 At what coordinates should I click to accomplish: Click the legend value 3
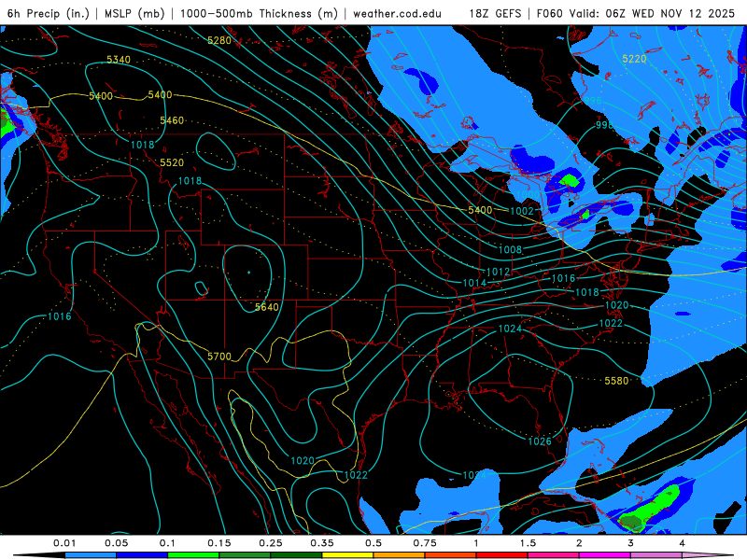point(631,543)
